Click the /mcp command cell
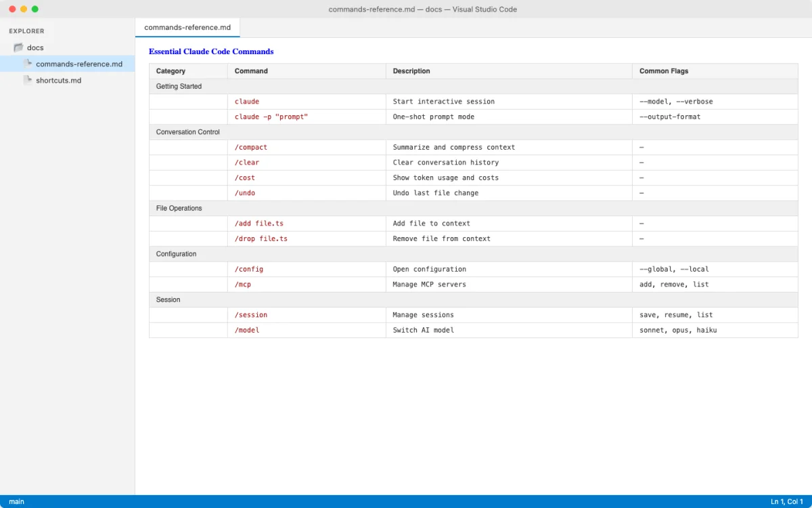The width and height of the screenshot is (812, 508). (x=307, y=284)
